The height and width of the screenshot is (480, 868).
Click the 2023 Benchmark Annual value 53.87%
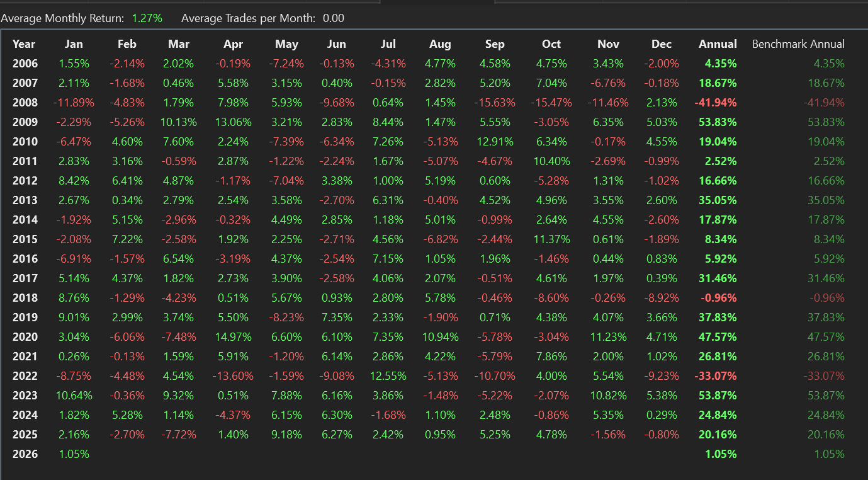tap(826, 396)
